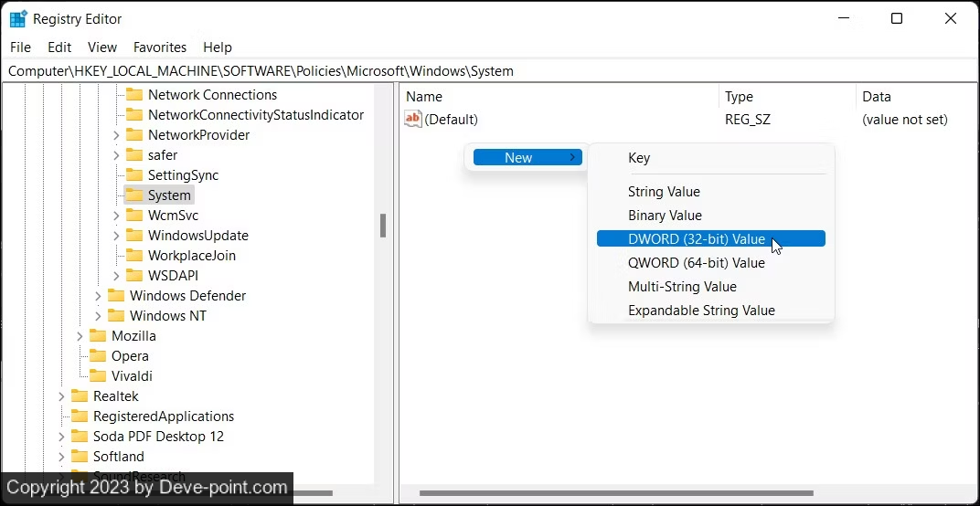The height and width of the screenshot is (506, 980).
Task: Click the ab string icon of (Default) value
Action: [x=413, y=119]
